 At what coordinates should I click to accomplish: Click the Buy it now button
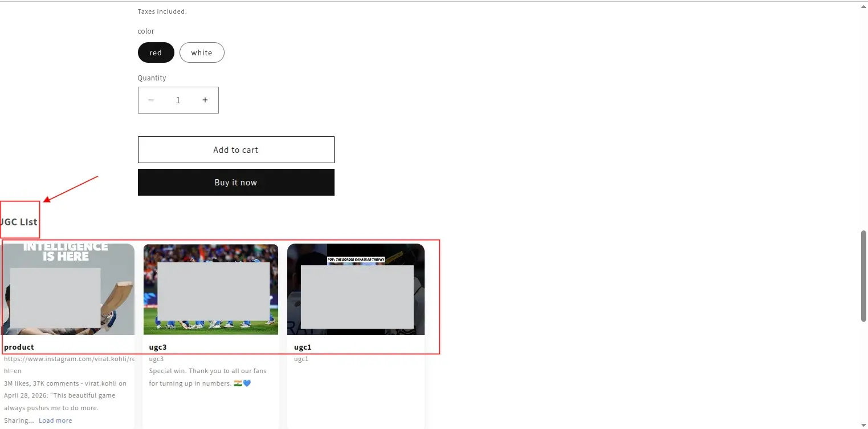pyautogui.click(x=236, y=183)
